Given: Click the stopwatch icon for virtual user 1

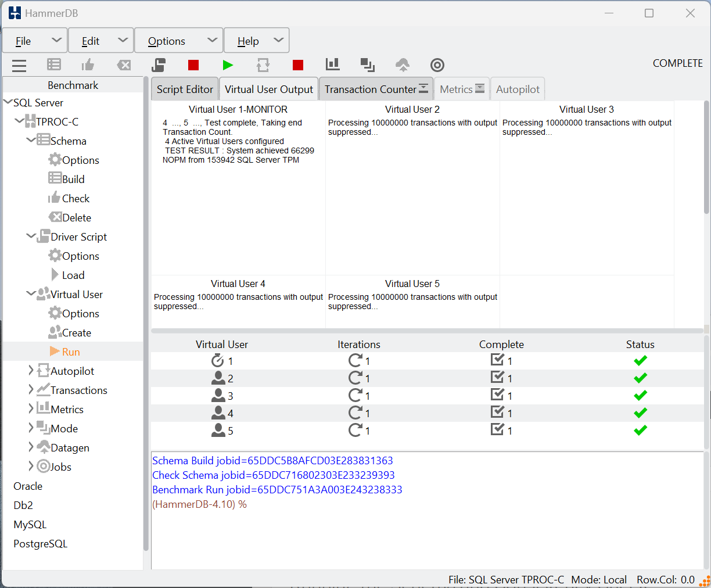Looking at the screenshot, I should point(218,360).
